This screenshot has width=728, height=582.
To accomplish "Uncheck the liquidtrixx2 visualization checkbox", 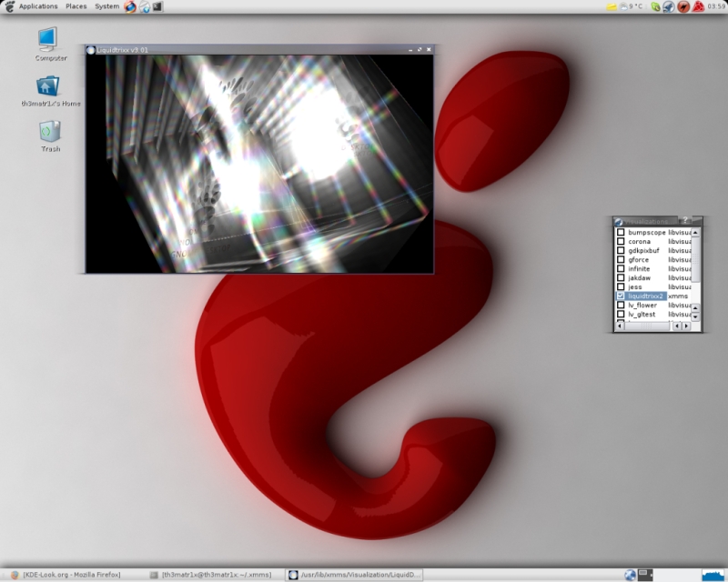I will point(621,296).
